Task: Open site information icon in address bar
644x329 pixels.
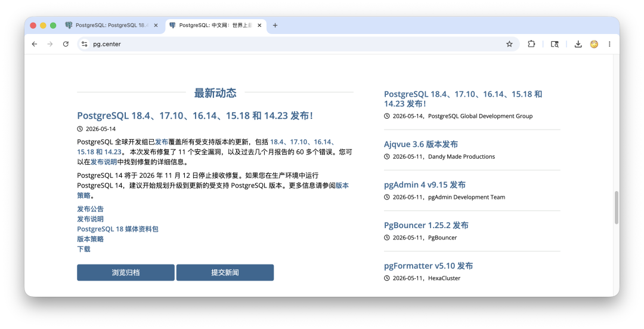Action: [84, 44]
